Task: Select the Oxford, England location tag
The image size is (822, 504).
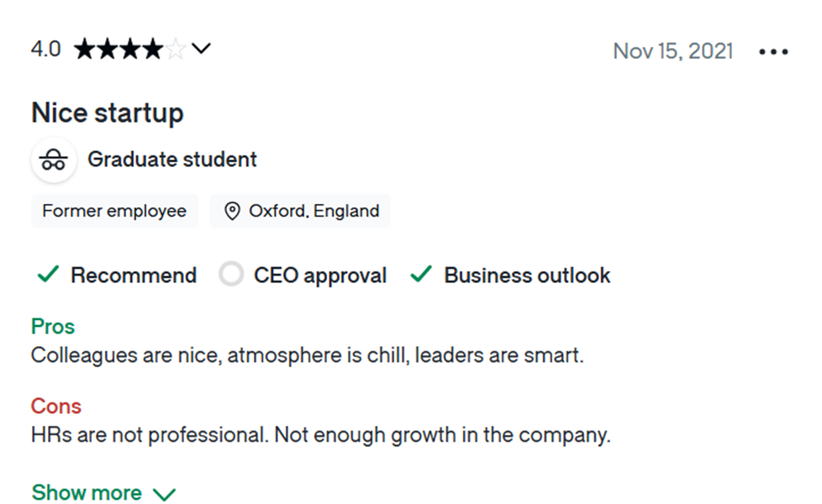Action: coord(300,211)
